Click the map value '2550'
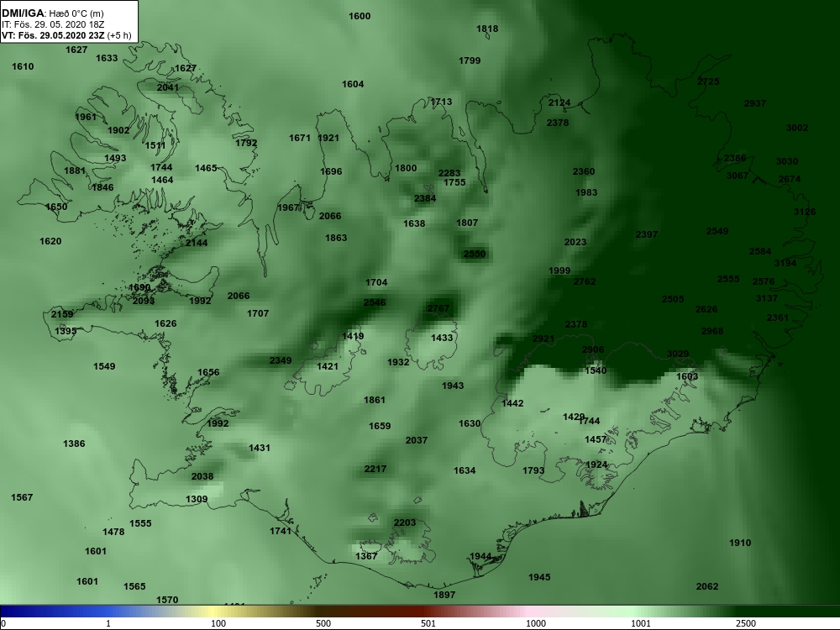This screenshot has height=630, width=840. tap(474, 254)
